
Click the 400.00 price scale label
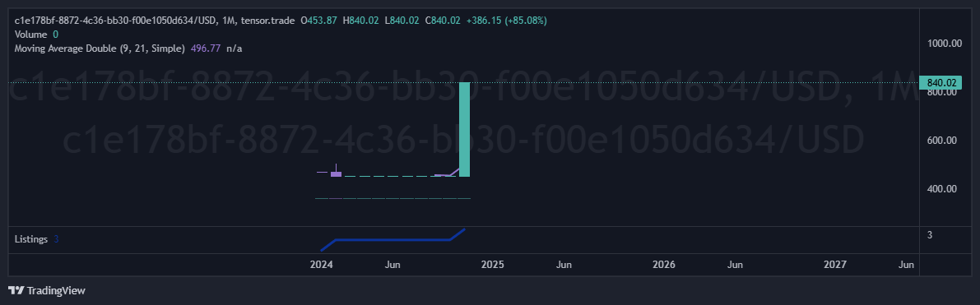point(942,189)
